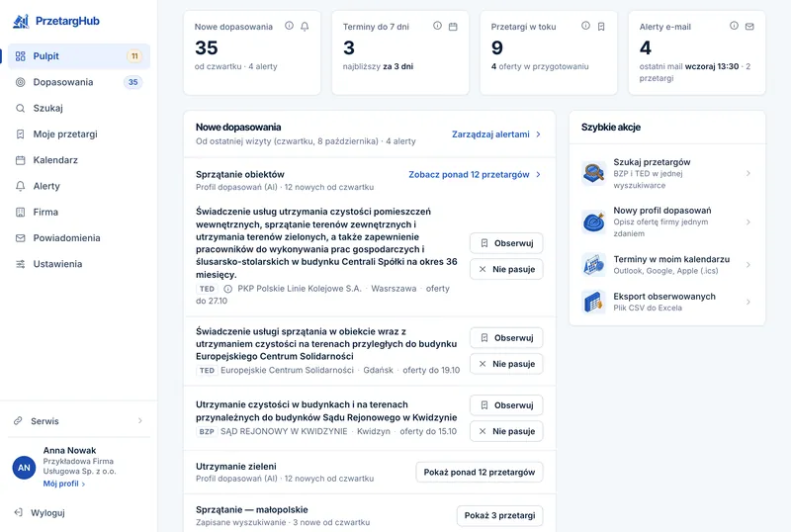Screen dimensions: 791x532
Task: Click the AN user avatar
Action: [24, 468]
